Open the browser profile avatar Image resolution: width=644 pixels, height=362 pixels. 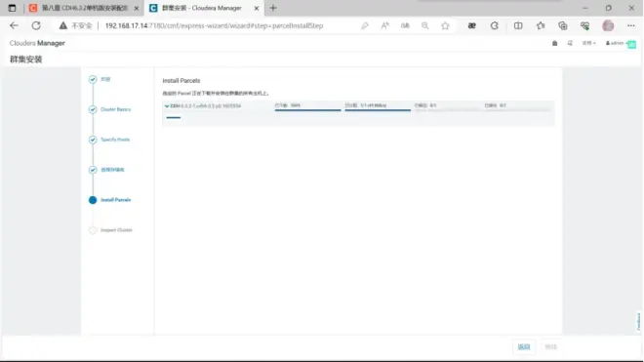[x=608, y=26]
